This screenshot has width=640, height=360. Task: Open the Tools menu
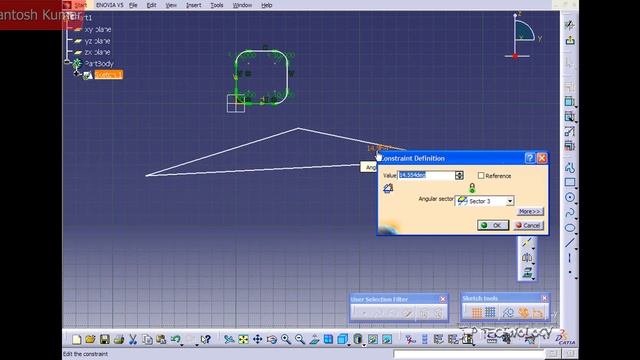[217, 5]
